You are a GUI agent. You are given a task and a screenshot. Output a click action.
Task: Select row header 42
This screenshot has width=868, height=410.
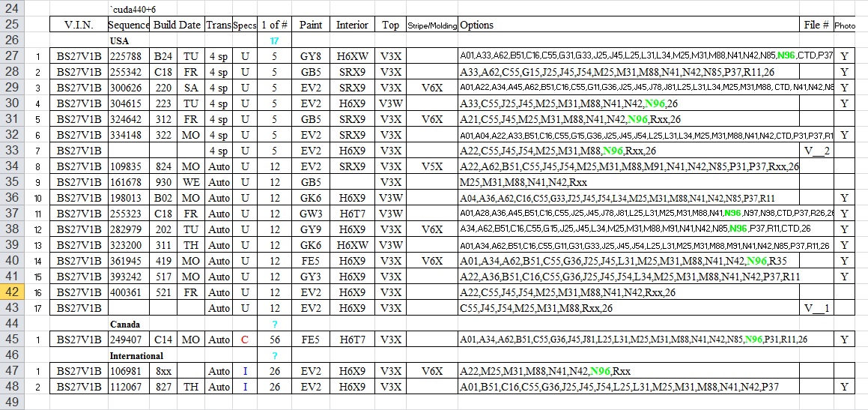(13, 292)
